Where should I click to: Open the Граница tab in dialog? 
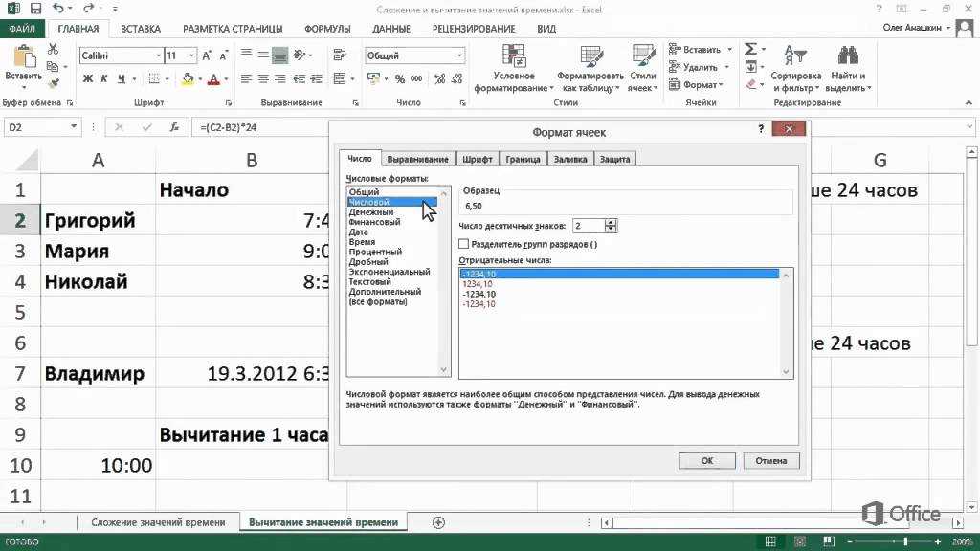click(523, 160)
